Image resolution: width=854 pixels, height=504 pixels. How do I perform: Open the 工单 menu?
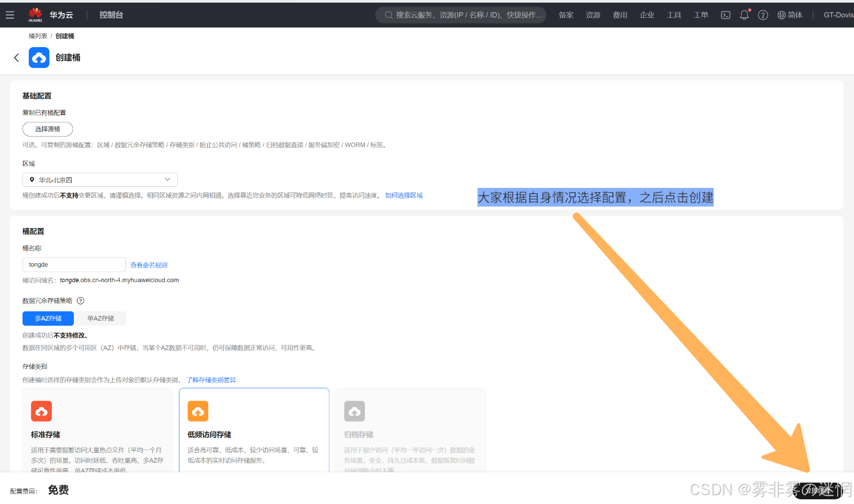coord(701,15)
